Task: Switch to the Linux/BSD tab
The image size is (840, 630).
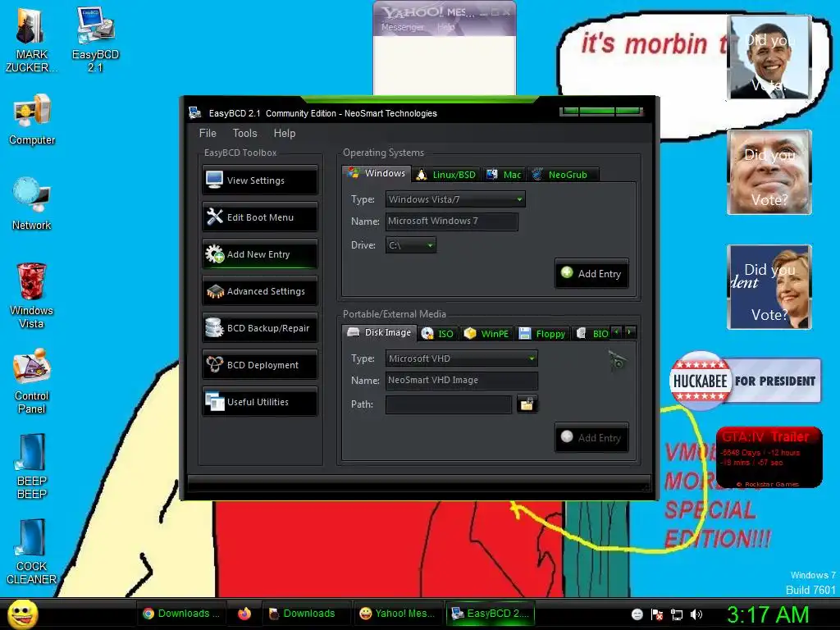Action: pos(446,175)
